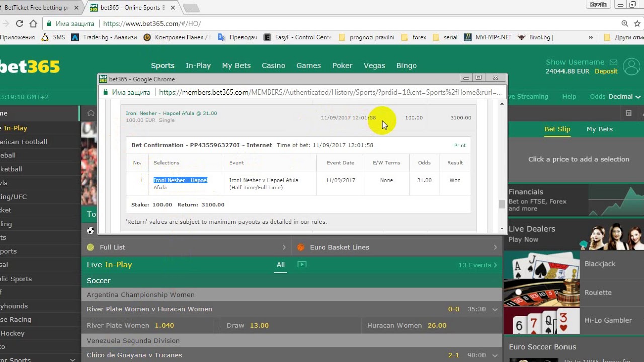The height and width of the screenshot is (362, 644).
Task: Open the Blackjack casino game thumbnail
Action: tap(541, 264)
